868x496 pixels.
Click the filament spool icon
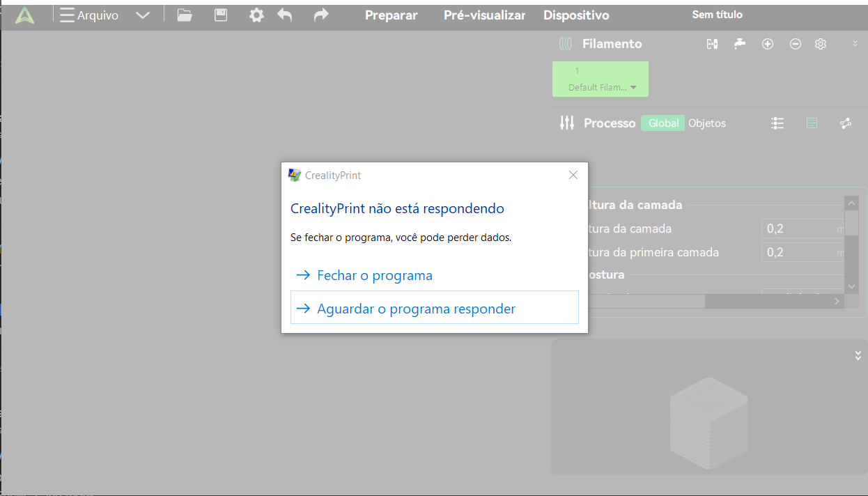tap(566, 44)
